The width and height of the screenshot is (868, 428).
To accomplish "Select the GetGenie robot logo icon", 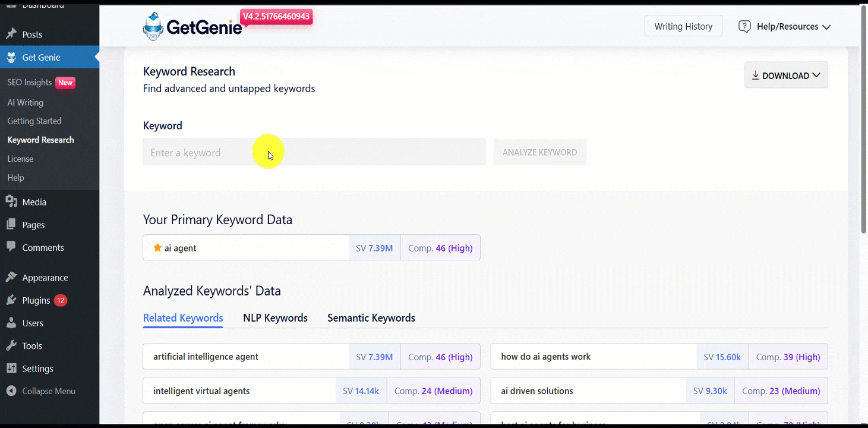I will coord(153,26).
